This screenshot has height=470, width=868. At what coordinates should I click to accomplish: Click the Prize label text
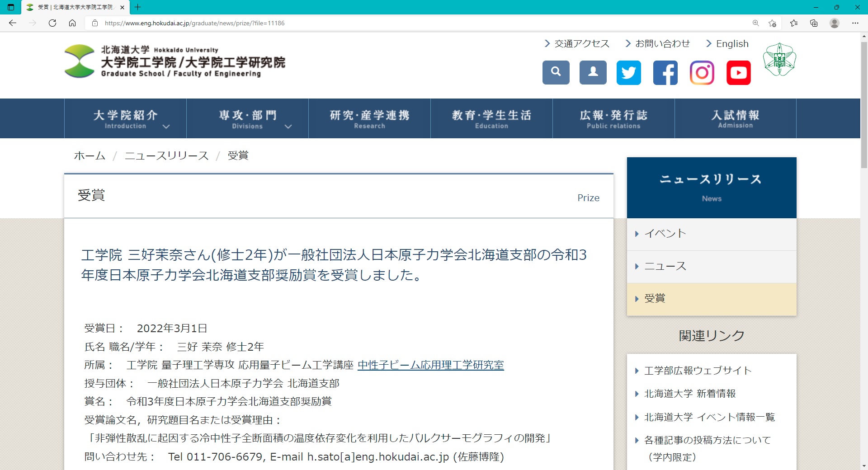click(x=588, y=197)
